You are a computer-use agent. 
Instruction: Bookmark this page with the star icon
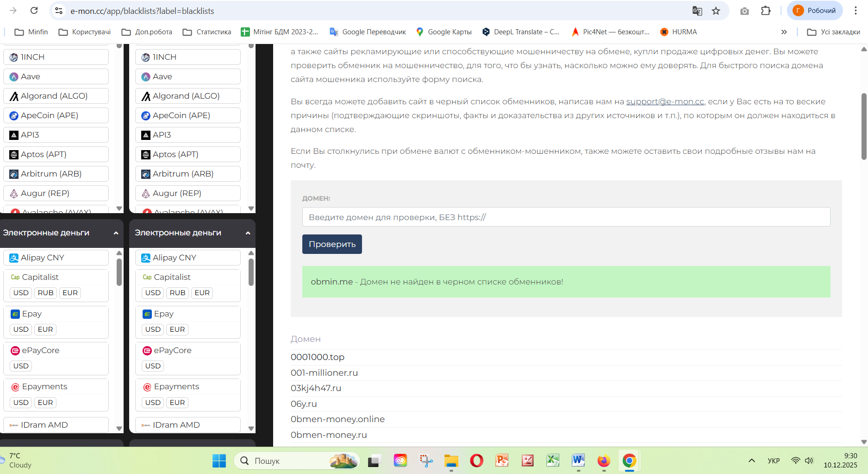pos(716,11)
